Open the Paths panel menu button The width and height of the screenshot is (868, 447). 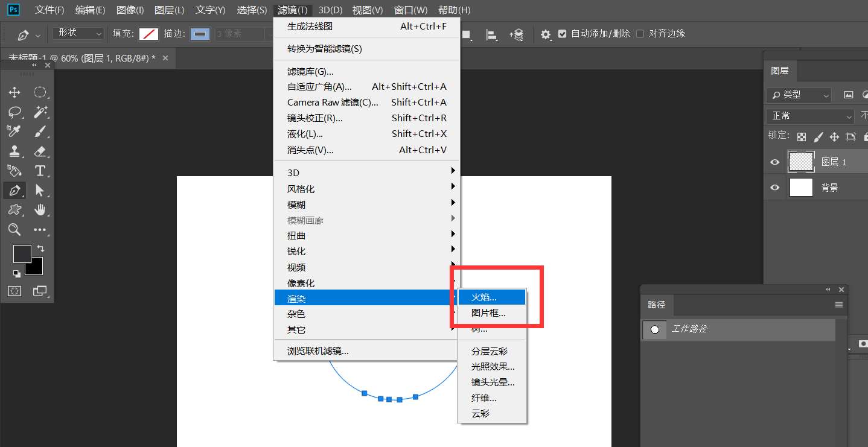tap(838, 305)
